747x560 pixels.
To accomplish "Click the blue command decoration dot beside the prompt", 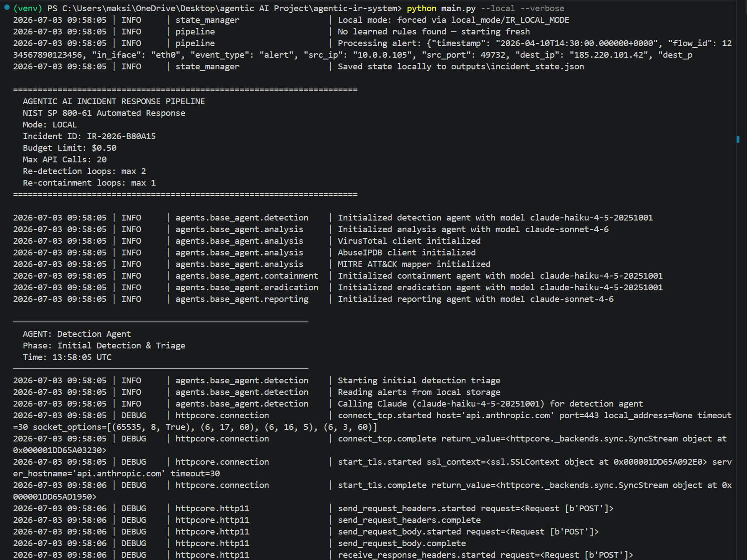I will click(7, 7).
